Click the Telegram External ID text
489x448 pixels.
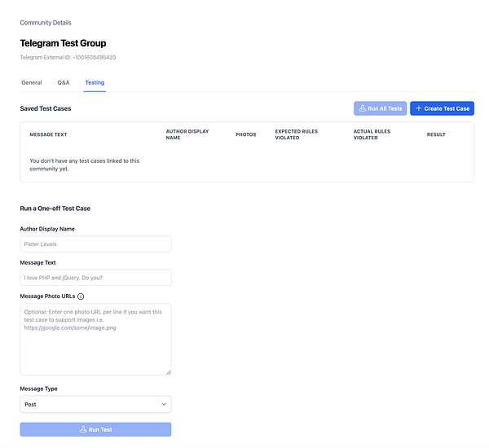tap(68, 57)
